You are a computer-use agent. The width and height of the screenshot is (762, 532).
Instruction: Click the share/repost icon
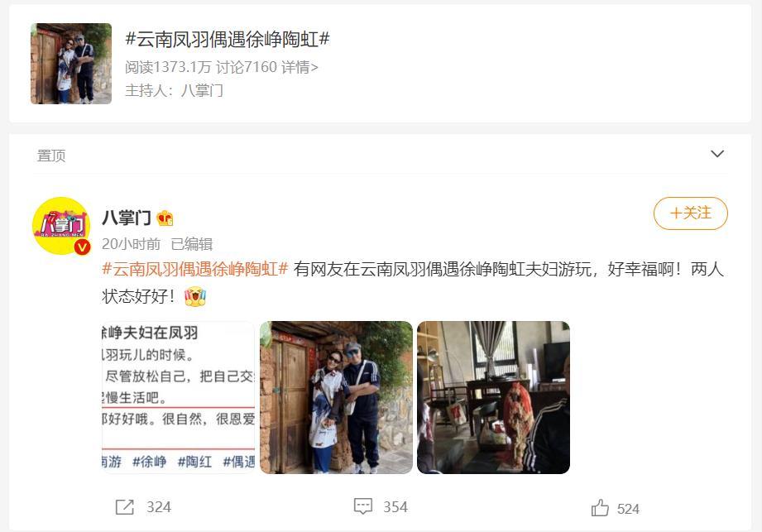click(124, 507)
